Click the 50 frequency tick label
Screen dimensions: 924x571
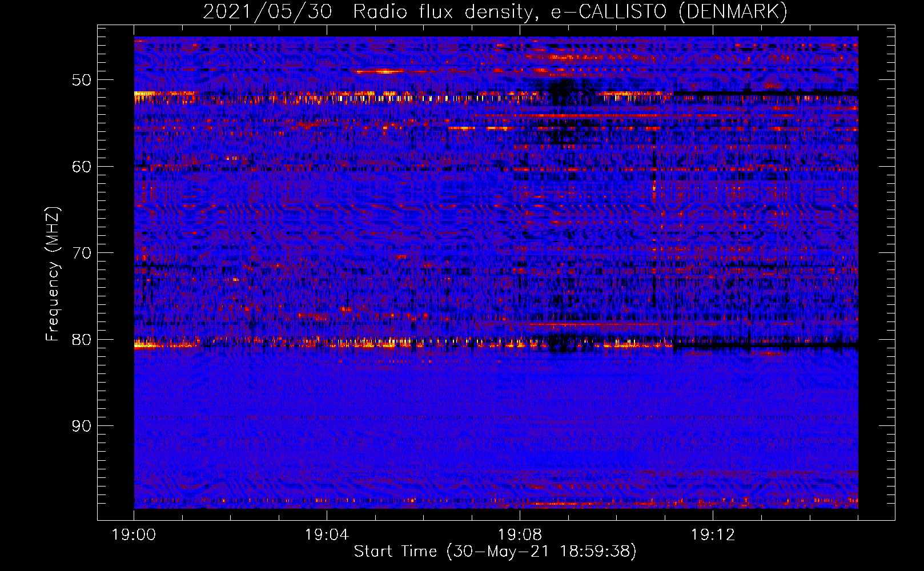82,80
